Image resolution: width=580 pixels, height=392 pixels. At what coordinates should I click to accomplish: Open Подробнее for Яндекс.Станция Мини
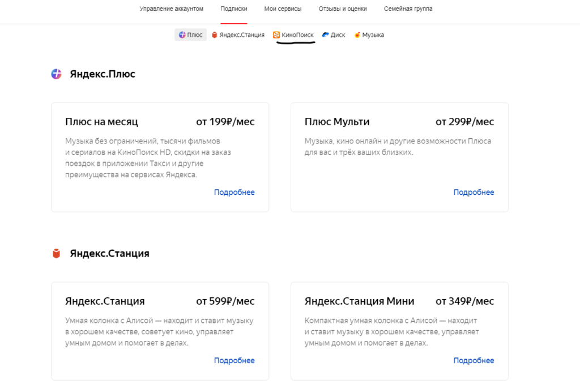coord(474,361)
